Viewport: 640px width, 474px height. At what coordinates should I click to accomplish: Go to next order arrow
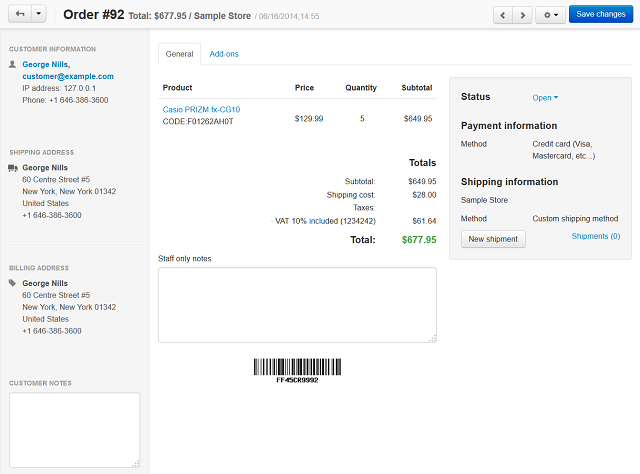(522, 15)
